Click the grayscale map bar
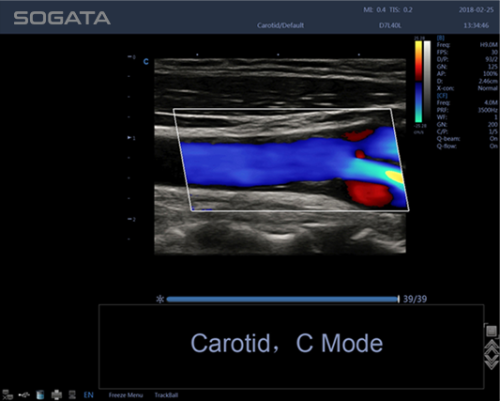 tap(427, 82)
